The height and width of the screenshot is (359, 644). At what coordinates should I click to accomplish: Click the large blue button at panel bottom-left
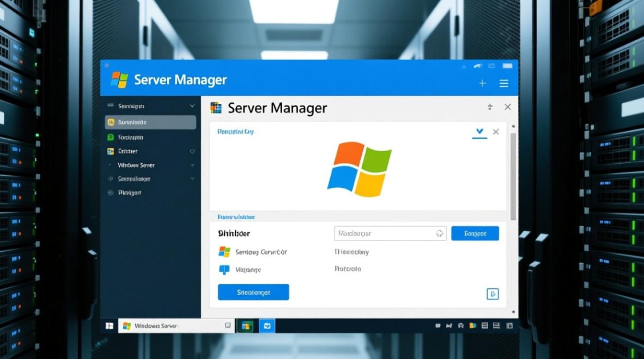click(x=253, y=292)
